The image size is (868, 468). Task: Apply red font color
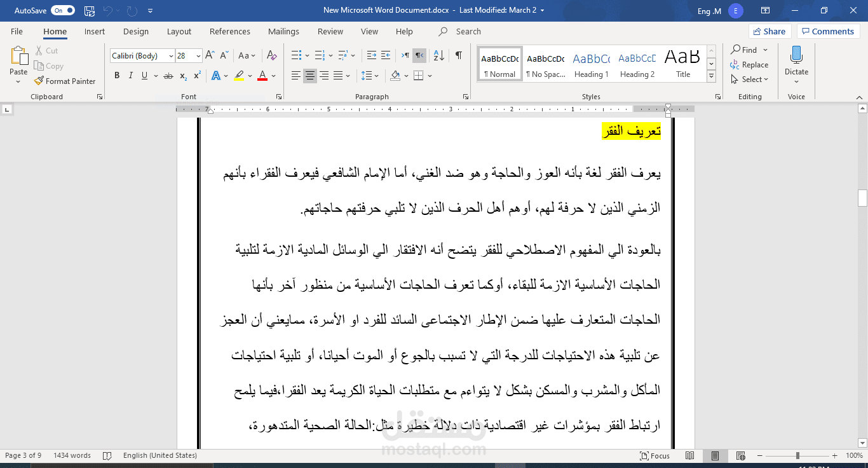pos(262,76)
